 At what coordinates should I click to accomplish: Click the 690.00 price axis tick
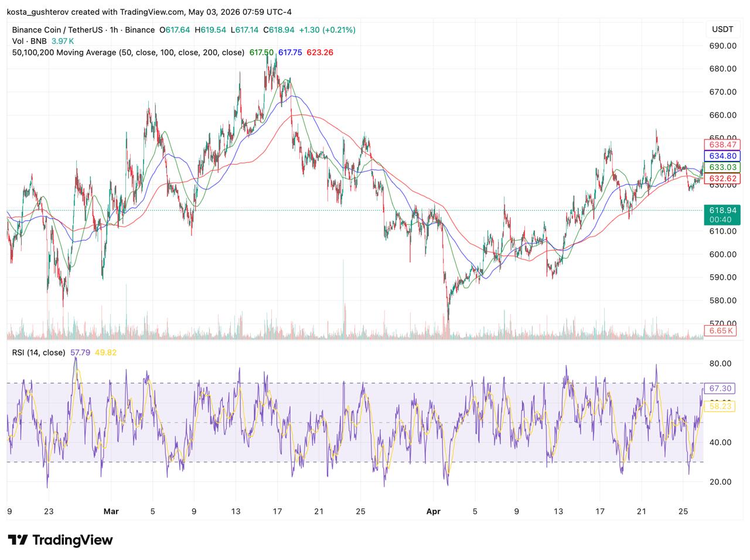(x=722, y=46)
